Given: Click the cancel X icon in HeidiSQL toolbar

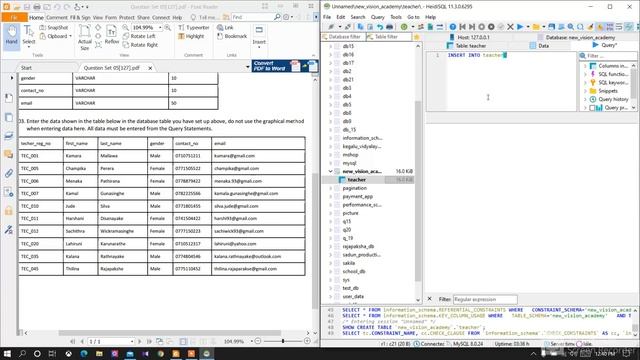Looking at the screenshot, I should tap(510, 27).
